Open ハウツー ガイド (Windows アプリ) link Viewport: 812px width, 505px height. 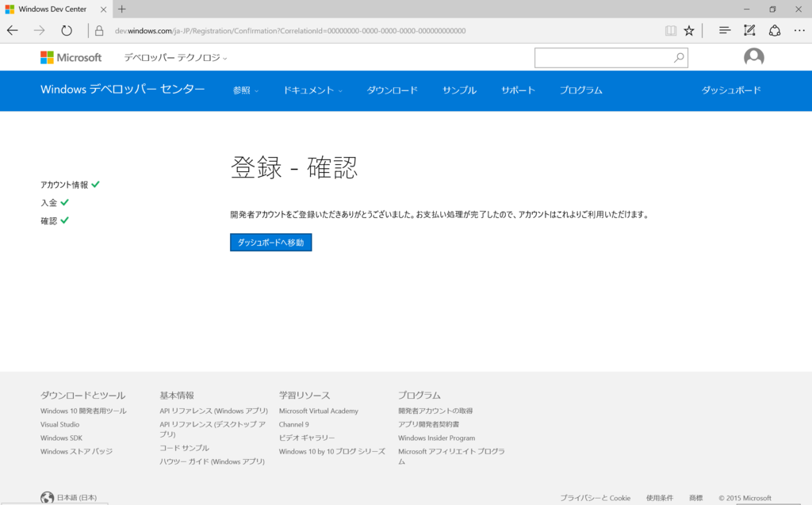(x=213, y=461)
